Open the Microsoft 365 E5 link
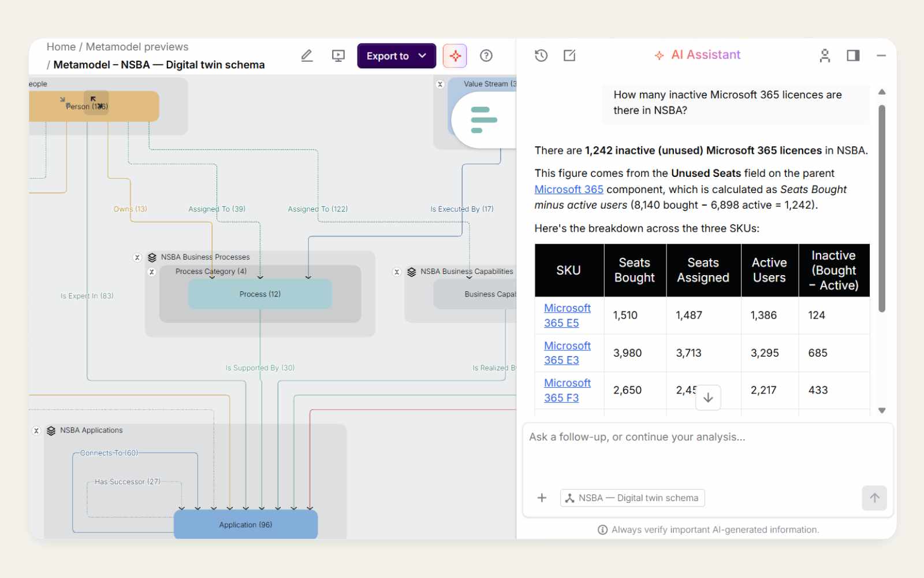924x578 pixels. (567, 316)
